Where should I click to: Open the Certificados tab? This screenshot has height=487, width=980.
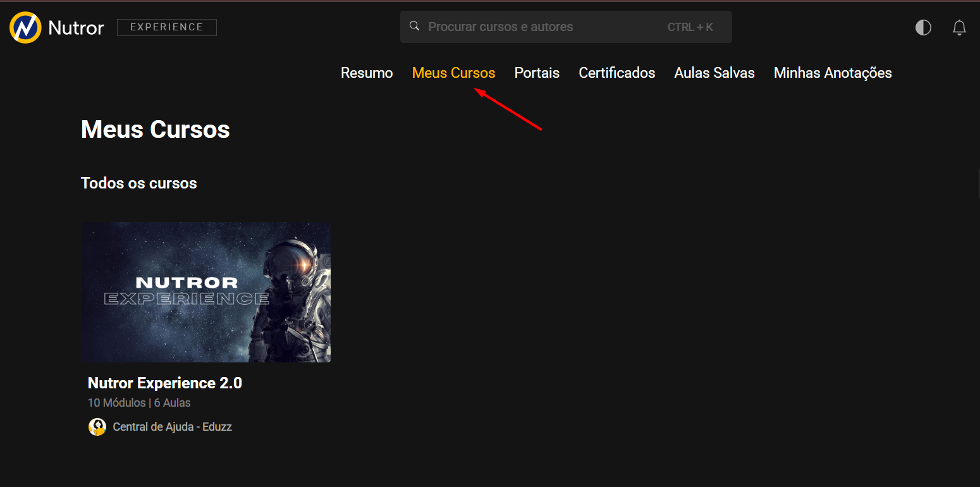pyautogui.click(x=616, y=73)
